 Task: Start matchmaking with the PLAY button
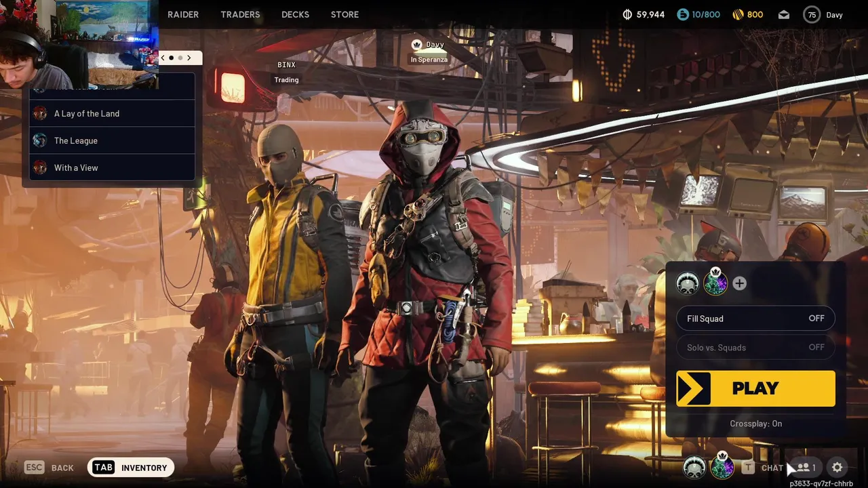point(755,388)
